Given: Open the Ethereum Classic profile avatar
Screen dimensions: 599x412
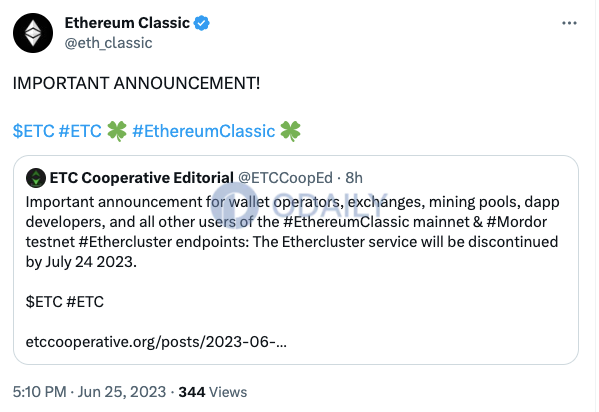Looking at the screenshot, I should coord(33,33).
